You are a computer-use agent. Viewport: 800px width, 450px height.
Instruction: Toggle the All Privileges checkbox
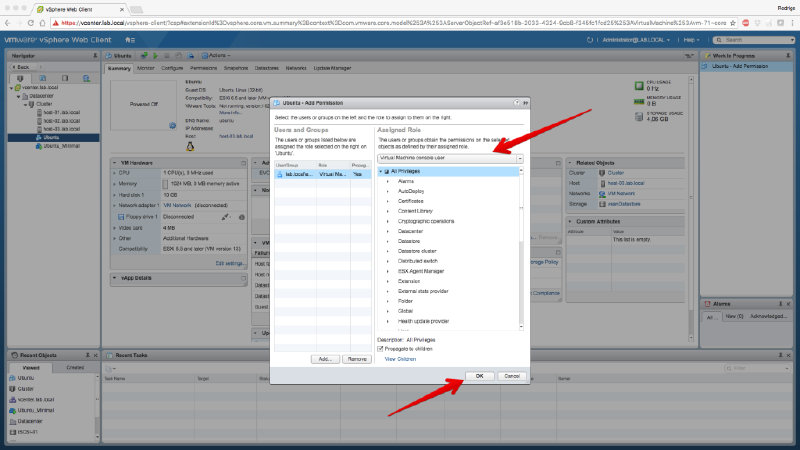click(x=386, y=172)
